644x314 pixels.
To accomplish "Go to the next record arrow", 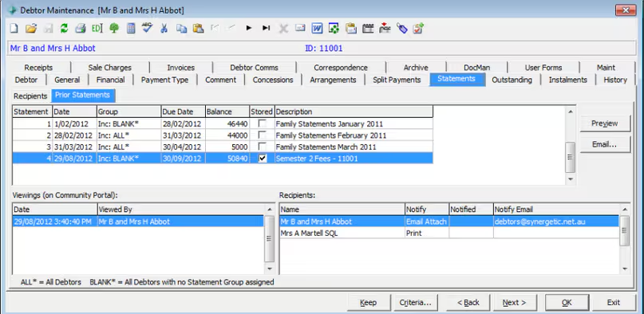I will pyautogui.click(x=249, y=28).
